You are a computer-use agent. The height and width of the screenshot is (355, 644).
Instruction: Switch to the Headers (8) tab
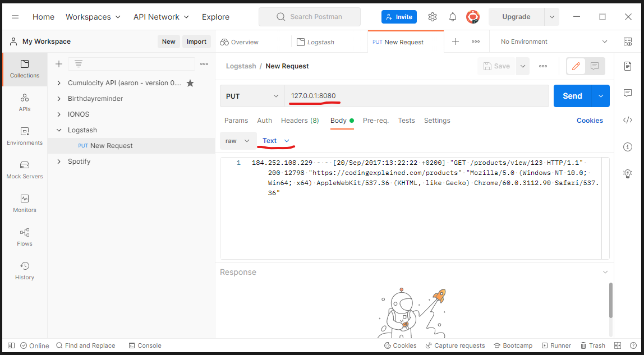tap(300, 121)
